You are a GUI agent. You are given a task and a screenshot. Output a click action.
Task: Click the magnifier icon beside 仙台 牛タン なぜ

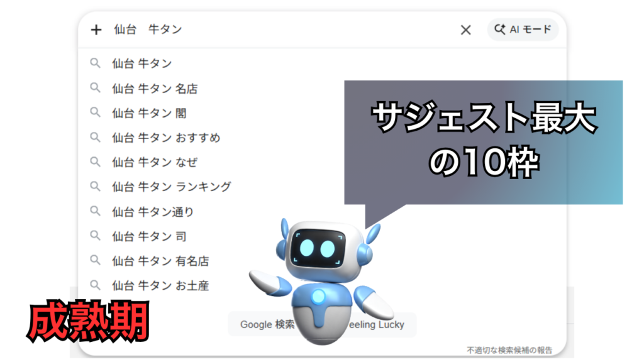[x=94, y=162]
